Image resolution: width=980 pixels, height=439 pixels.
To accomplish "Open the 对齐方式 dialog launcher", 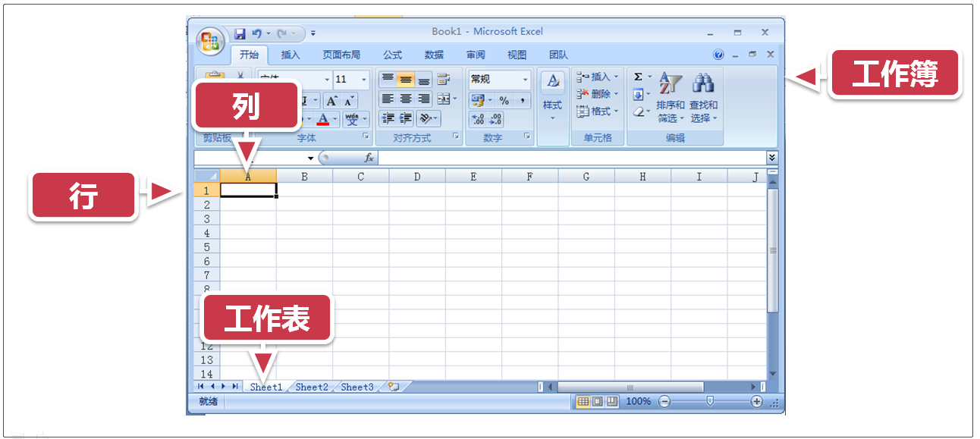I will click(456, 136).
